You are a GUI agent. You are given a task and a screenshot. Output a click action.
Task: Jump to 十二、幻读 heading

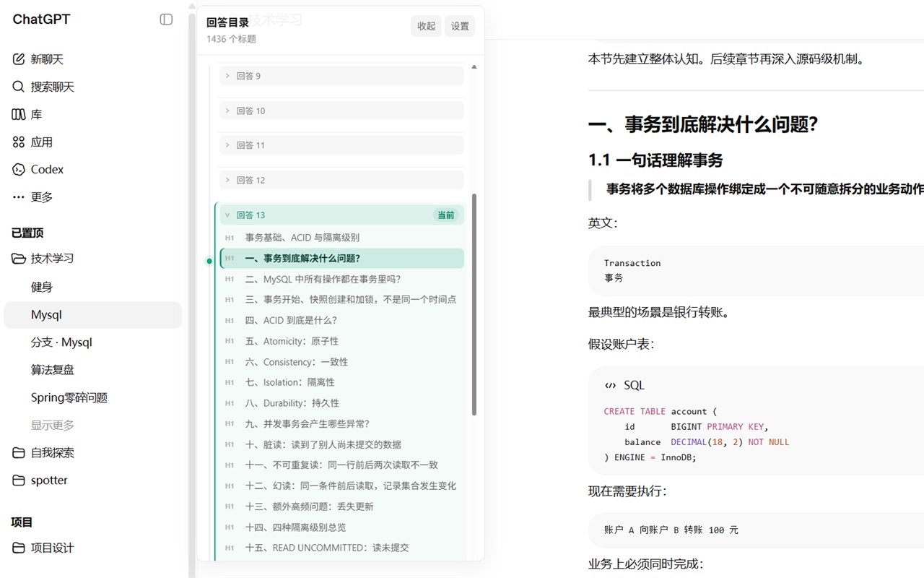(x=342, y=486)
